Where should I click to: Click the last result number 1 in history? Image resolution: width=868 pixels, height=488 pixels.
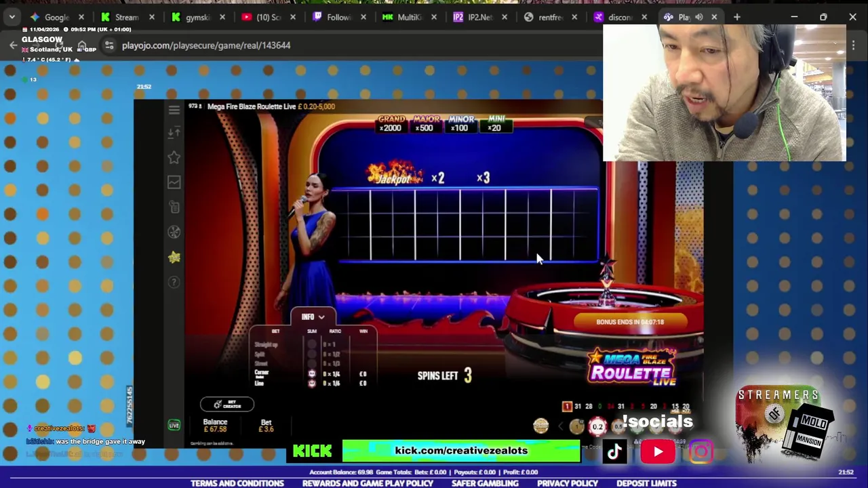point(567,407)
